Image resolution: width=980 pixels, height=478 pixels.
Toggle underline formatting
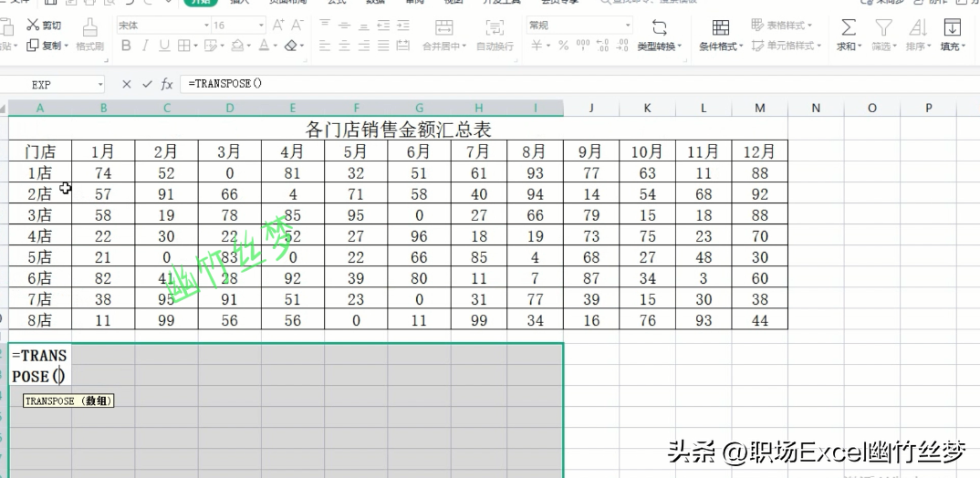[x=164, y=46]
